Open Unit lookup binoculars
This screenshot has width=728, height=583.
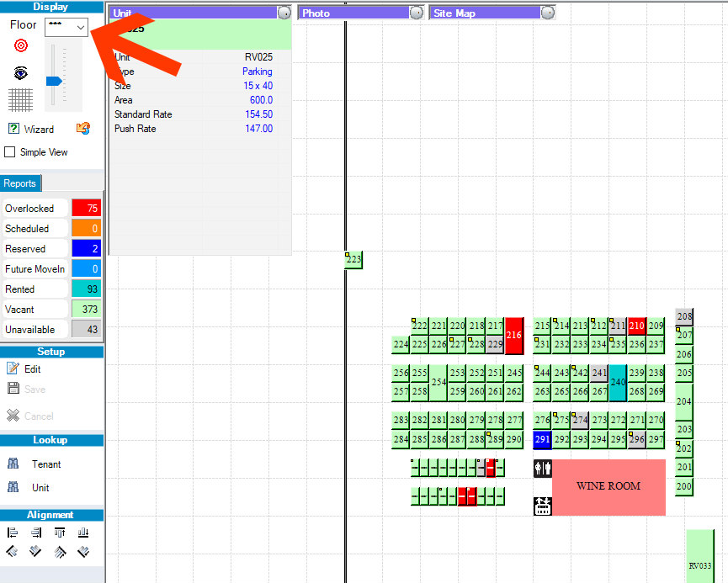[x=13, y=487]
